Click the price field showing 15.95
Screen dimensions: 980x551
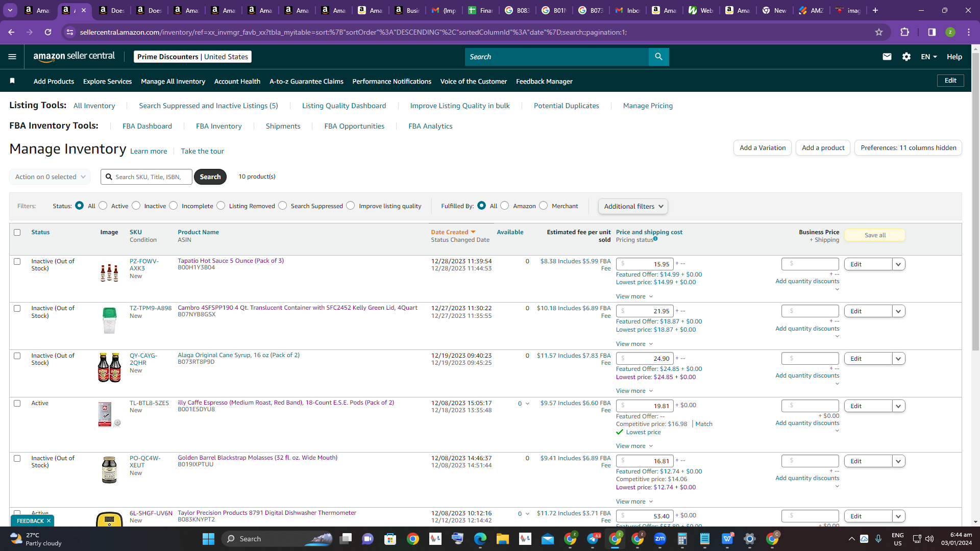645,264
